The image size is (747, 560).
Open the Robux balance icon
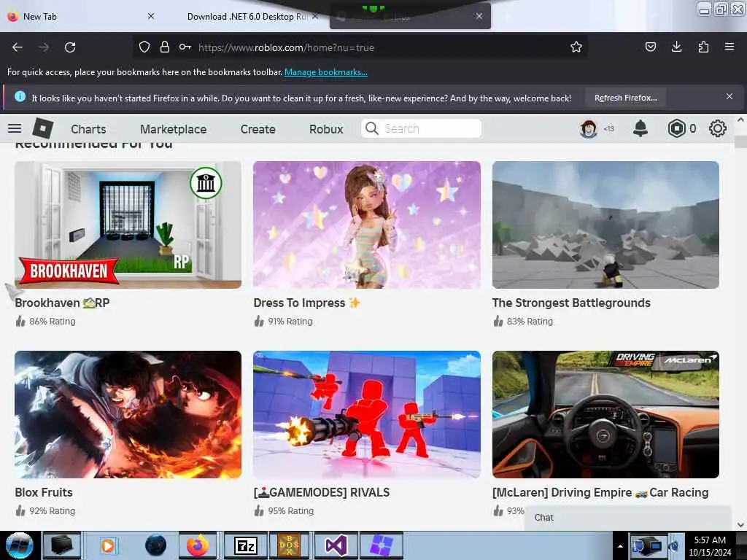[676, 128]
